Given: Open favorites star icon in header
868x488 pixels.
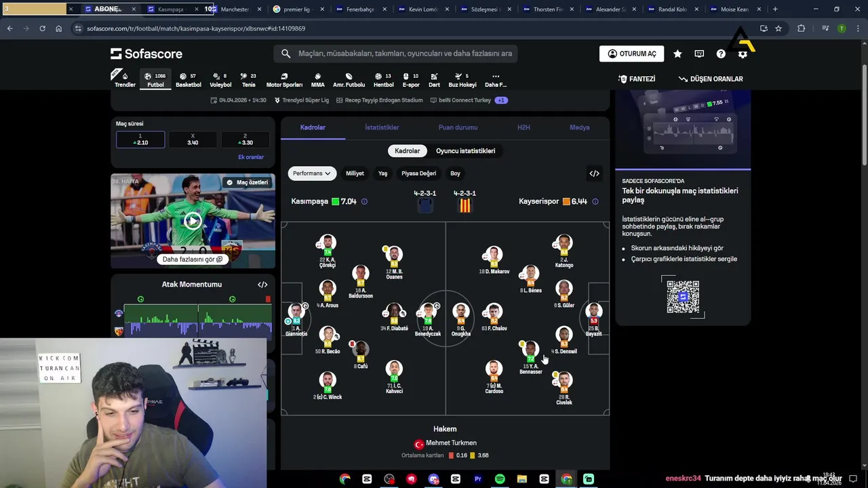Looking at the screenshot, I should point(677,54).
